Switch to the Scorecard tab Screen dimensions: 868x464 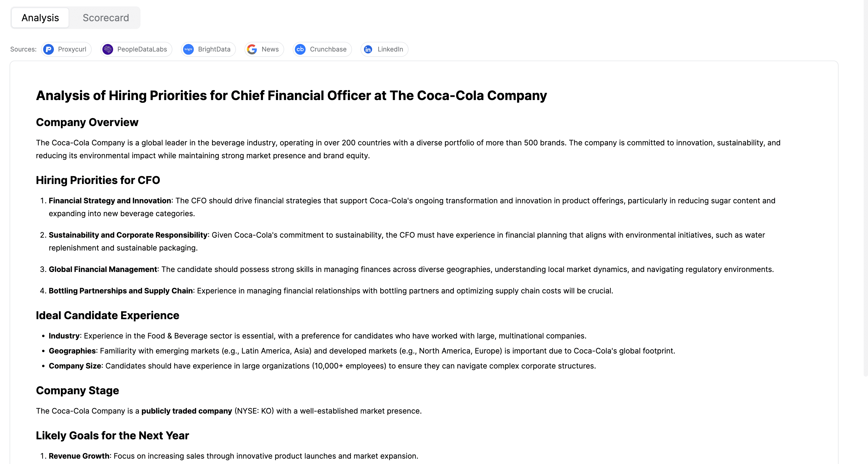tap(105, 18)
